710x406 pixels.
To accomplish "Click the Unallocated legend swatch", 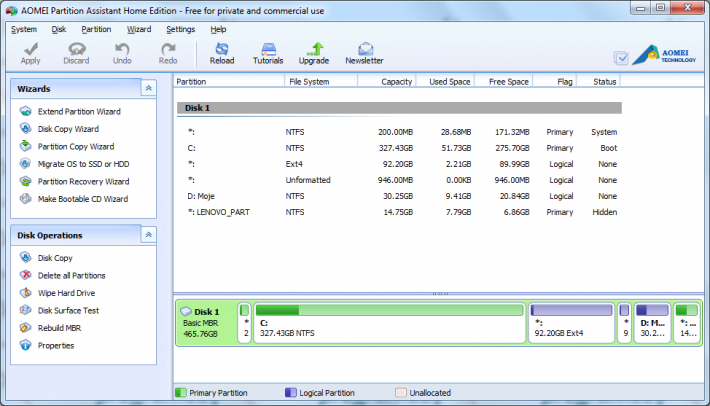I will coord(401,392).
